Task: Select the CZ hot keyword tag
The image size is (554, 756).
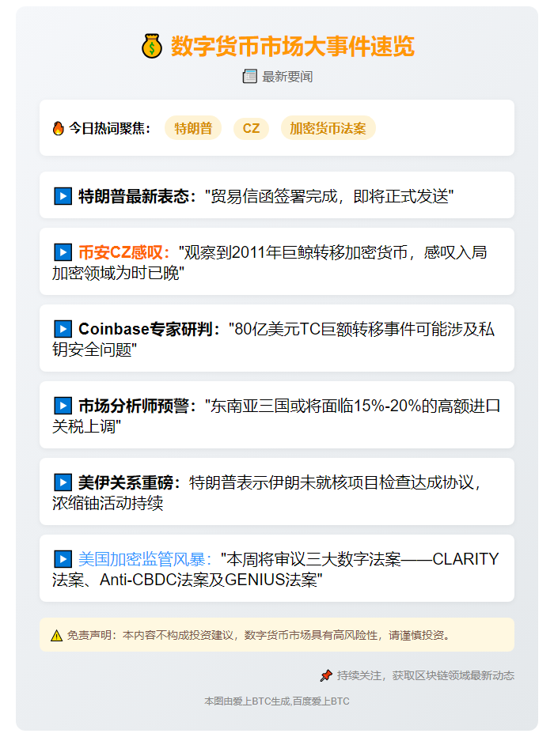Action: (x=251, y=128)
